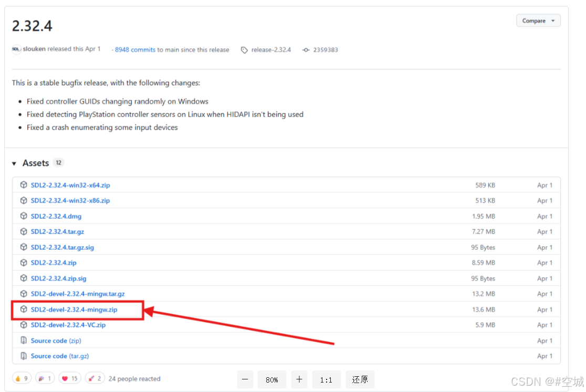The width and height of the screenshot is (586, 392).
Task: Open slouken's profile link
Action: tap(34, 49)
